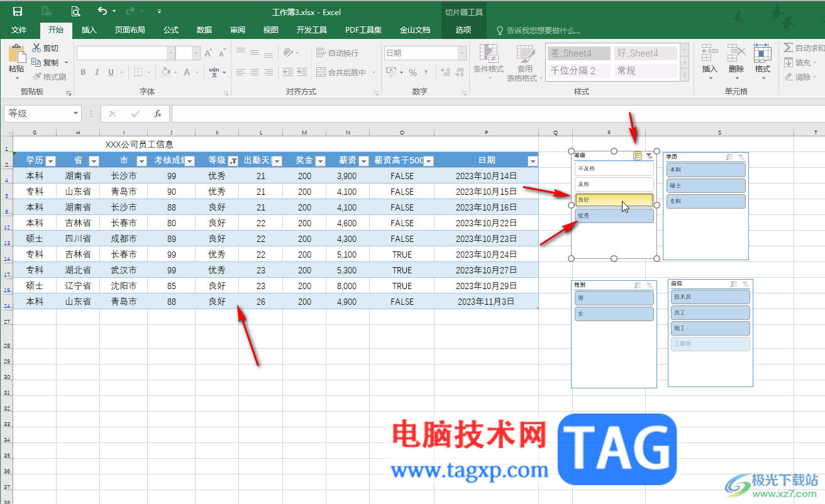Clear the filter on the 等级 slicer
825x504 pixels.
tap(649, 155)
